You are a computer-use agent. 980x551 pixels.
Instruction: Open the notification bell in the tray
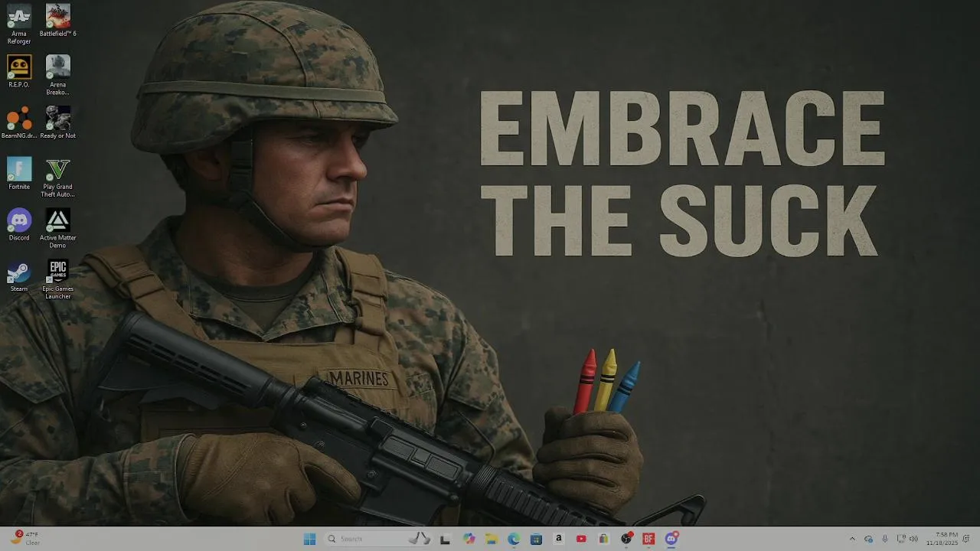pos(966,539)
